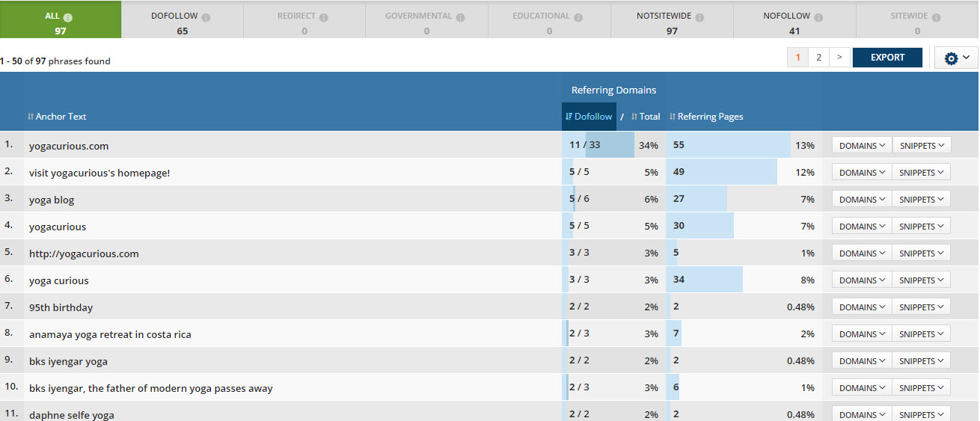Image resolution: width=980 pixels, height=421 pixels.
Task: Open DOMAINS dropdown for bks iyengar yoga row
Action: [x=862, y=360]
